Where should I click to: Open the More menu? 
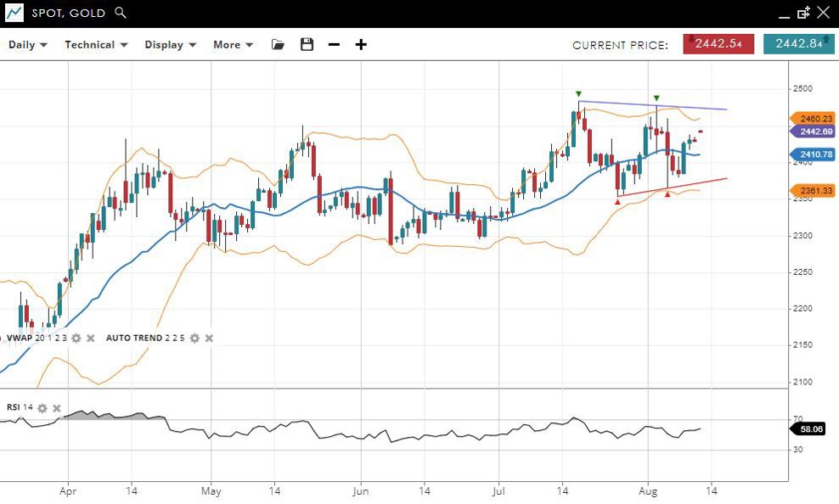[233, 45]
